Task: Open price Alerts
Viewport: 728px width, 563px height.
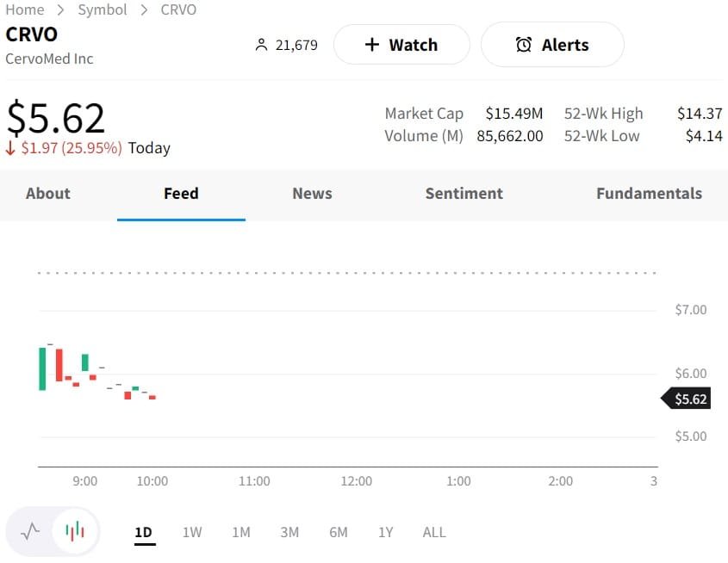Action: 551,45
